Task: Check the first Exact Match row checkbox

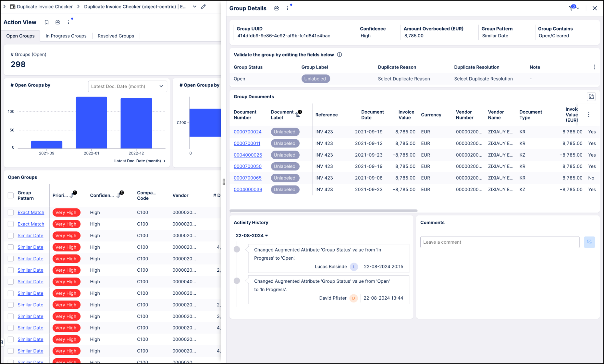Action: [11, 213]
